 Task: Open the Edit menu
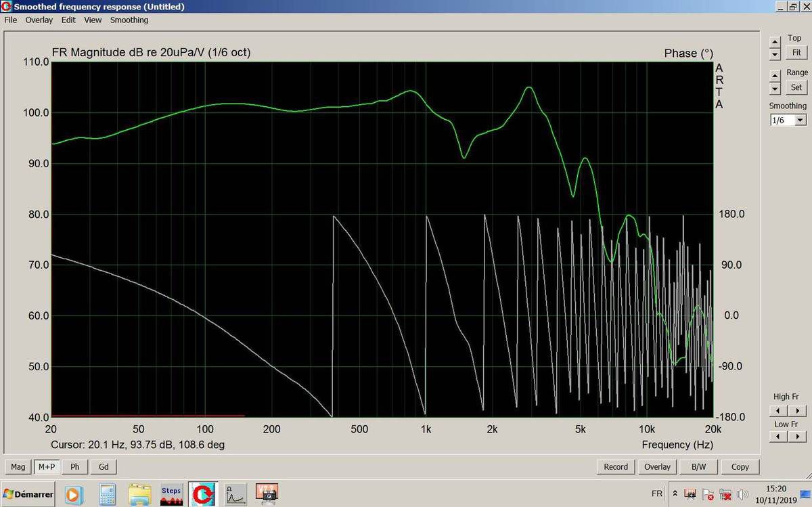(68, 20)
